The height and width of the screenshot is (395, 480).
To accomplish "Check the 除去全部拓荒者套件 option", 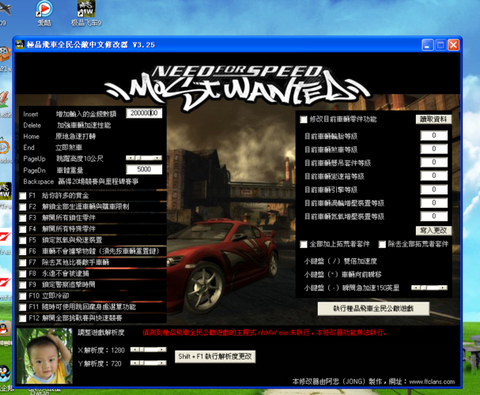I will [382, 244].
